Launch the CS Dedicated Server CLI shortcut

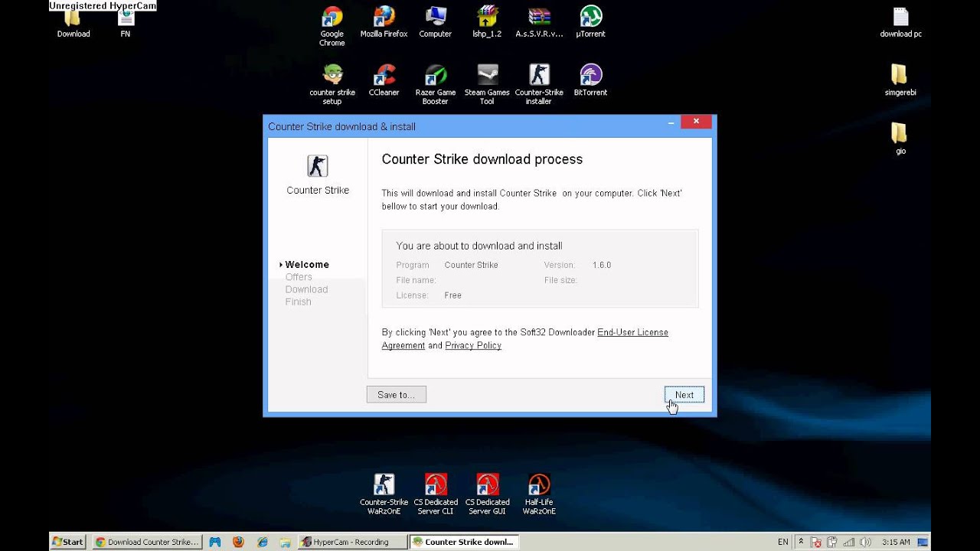[x=436, y=494]
